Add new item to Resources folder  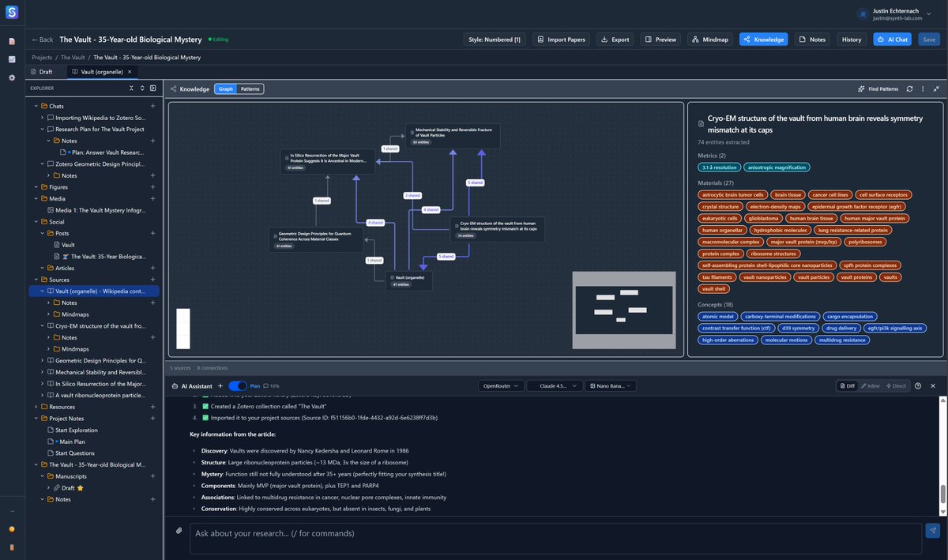coord(153,407)
